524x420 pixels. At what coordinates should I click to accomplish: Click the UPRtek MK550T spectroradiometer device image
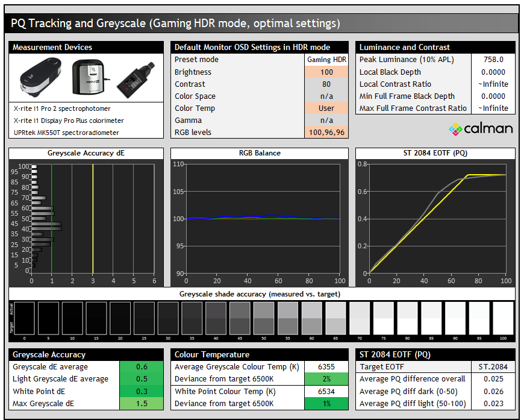pos(134,78)
